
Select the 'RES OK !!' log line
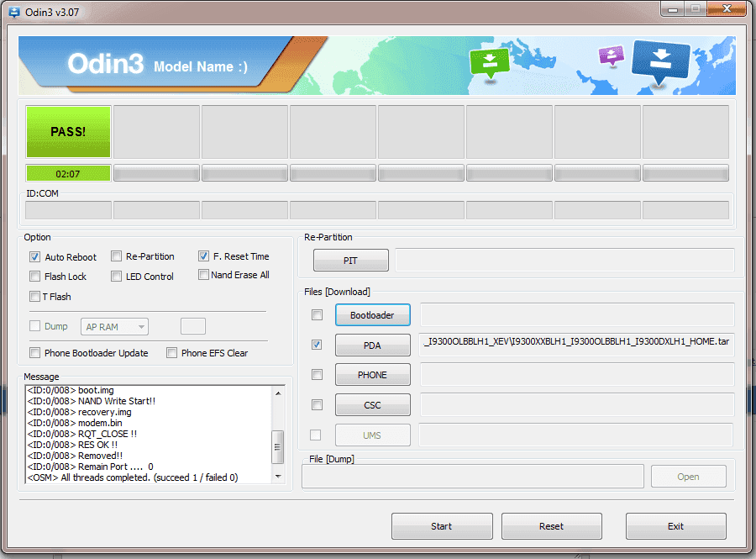[x=72, y=445]
